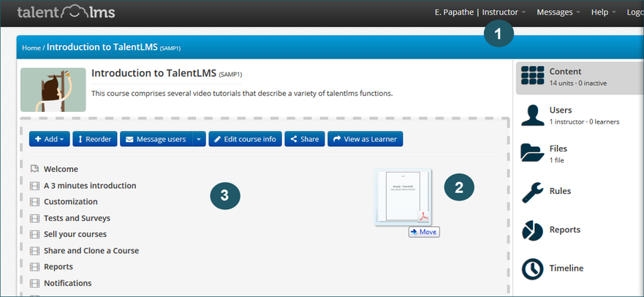Select the Rules tab in sidebar
This screenshot has width=644, height=297.
pyautogui.click(x=580, y=192)
